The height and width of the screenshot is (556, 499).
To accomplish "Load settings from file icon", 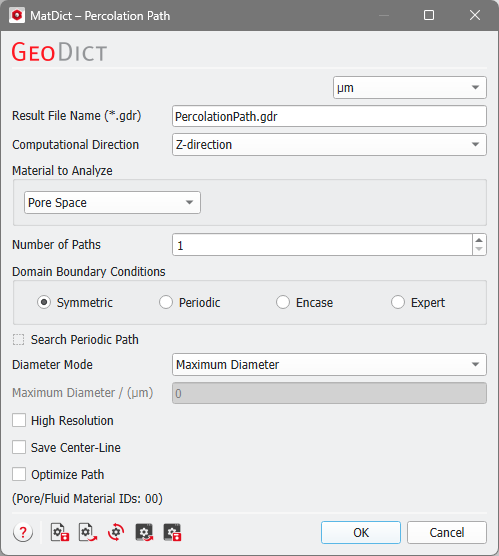I will coord(88,532).
